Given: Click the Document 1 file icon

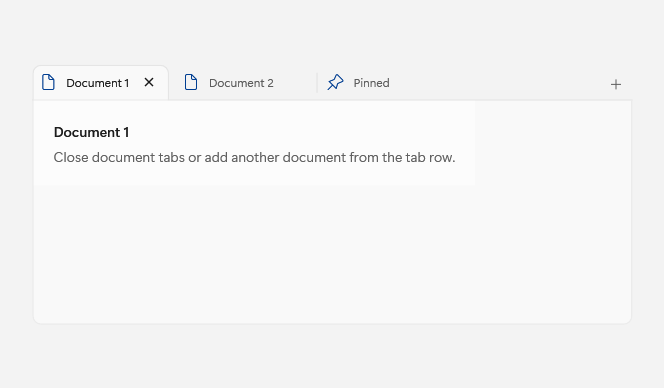Looking at the screenshot, I should click(x=48, y=82).
